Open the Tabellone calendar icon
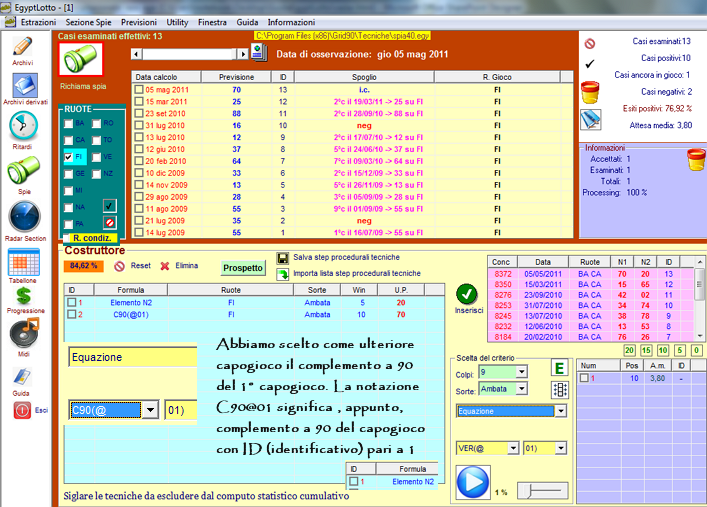This screenshot has width=707, height=507. click(x=23, y=262)
